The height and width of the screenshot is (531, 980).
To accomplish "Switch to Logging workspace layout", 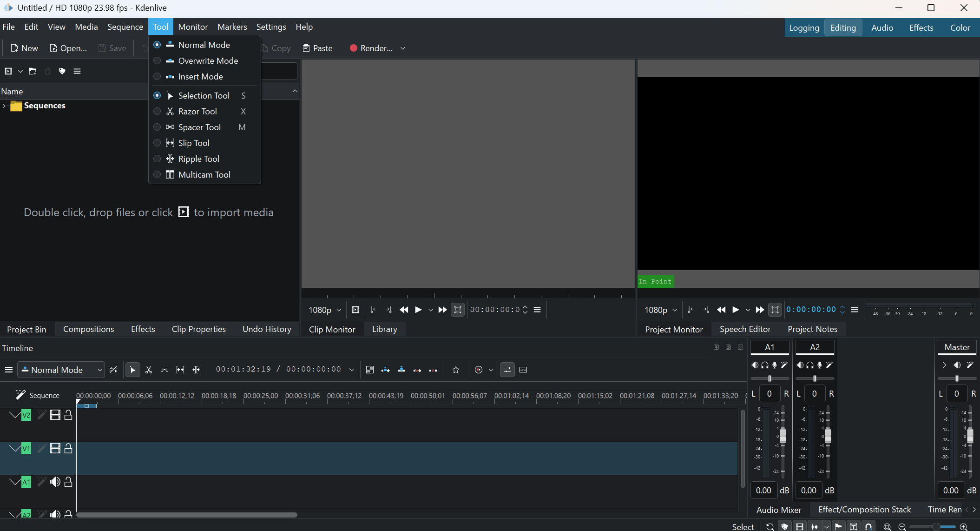I will 804,28.
